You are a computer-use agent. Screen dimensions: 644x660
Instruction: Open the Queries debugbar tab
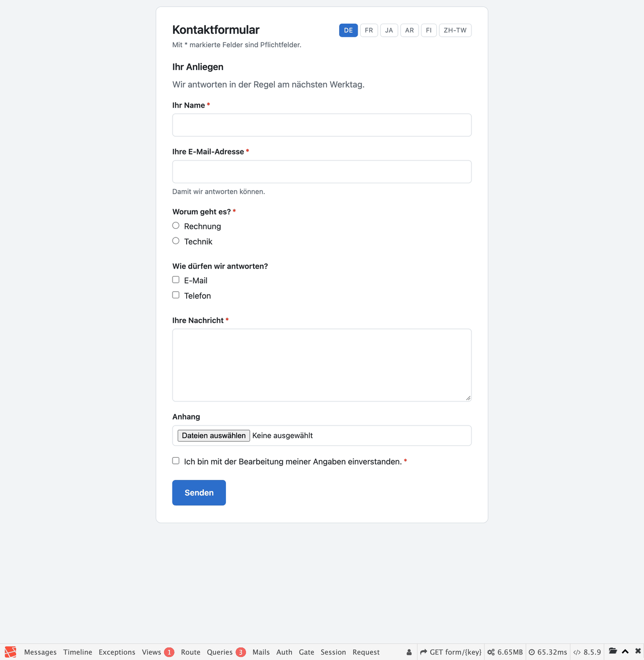(x=226, y=652)
